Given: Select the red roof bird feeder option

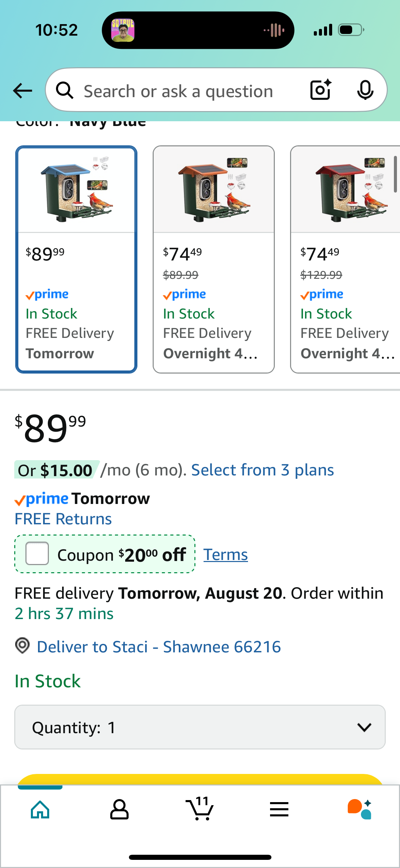Looking at the screenshot, I should point(345,259).
